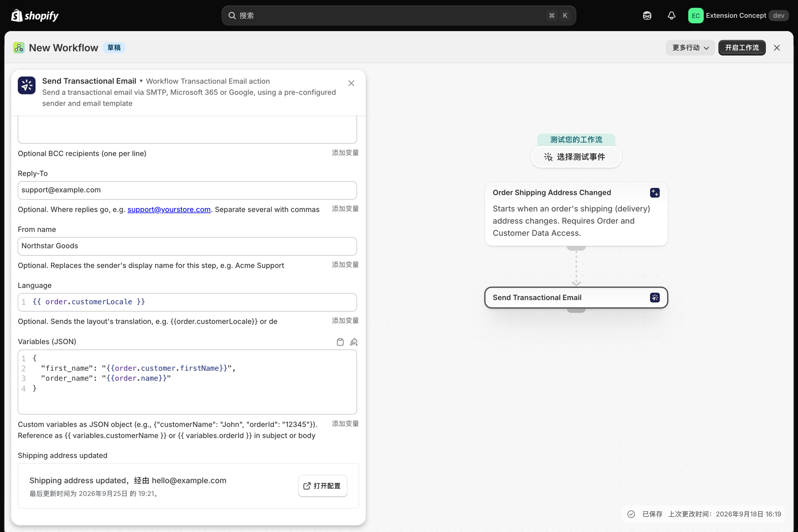798x532 pixels.
Task: Click into the From name field
Action: 187,246
